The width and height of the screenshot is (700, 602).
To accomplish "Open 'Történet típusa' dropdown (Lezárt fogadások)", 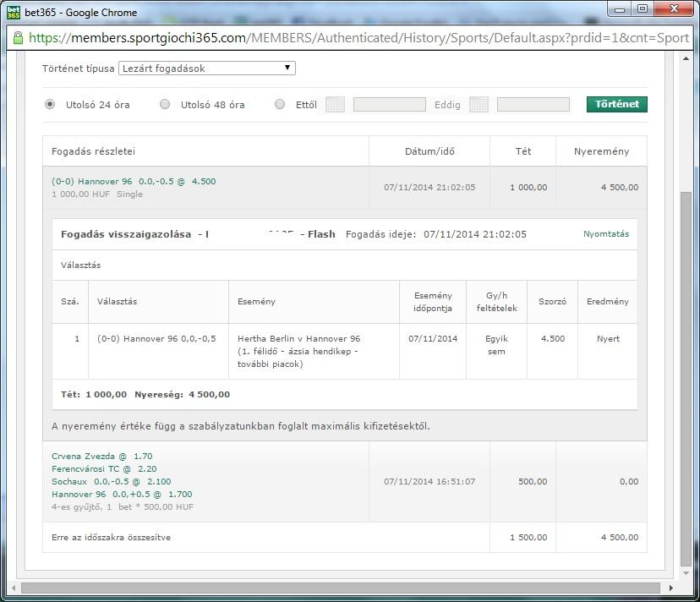I will [206, 68].
